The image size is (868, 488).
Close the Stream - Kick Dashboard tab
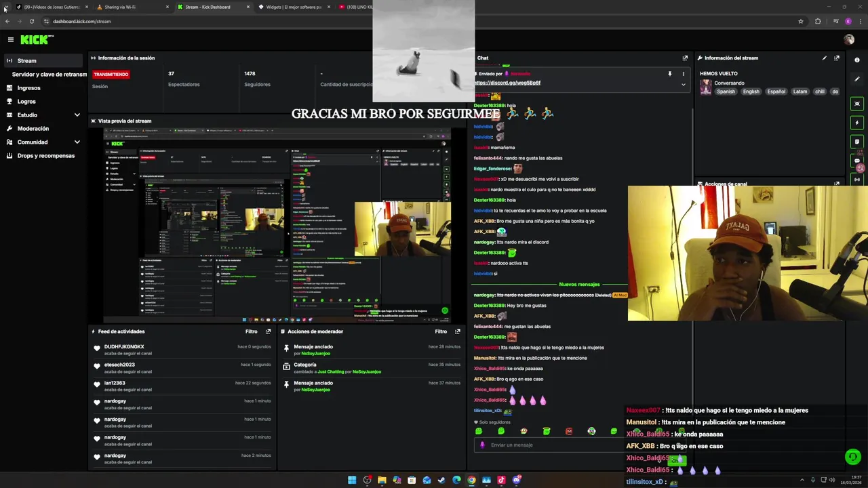point(248,7)
